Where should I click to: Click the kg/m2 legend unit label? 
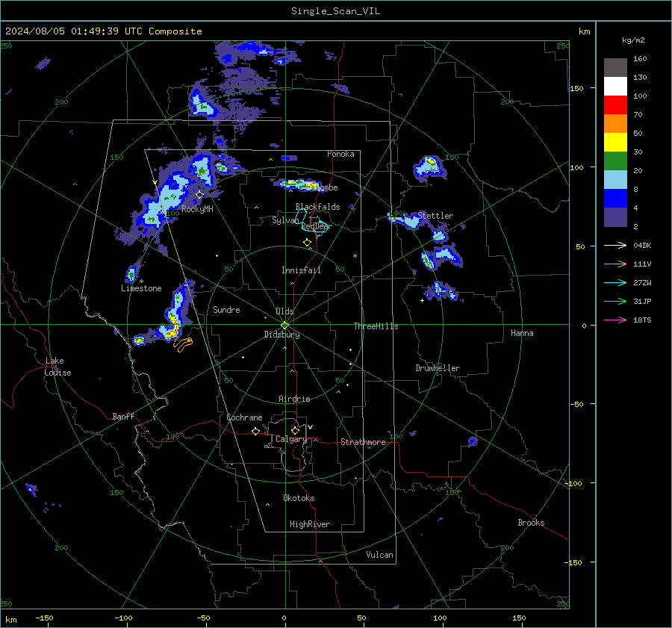(x=633, y=40)
